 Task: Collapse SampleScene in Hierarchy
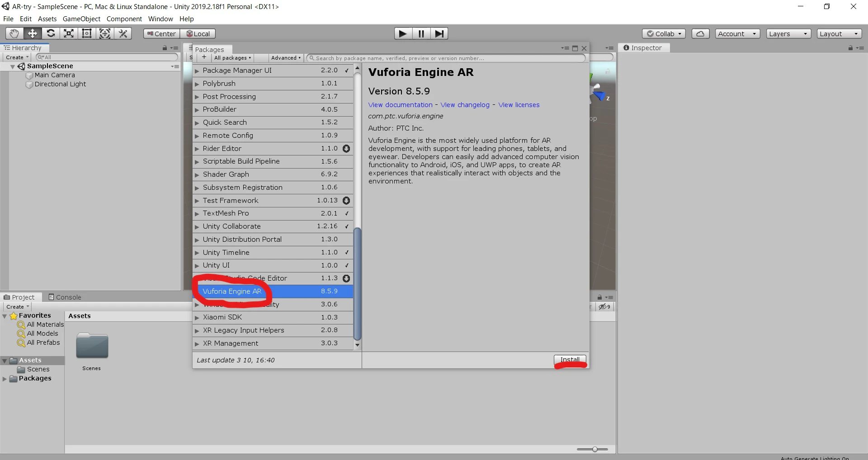click(13, 66)
